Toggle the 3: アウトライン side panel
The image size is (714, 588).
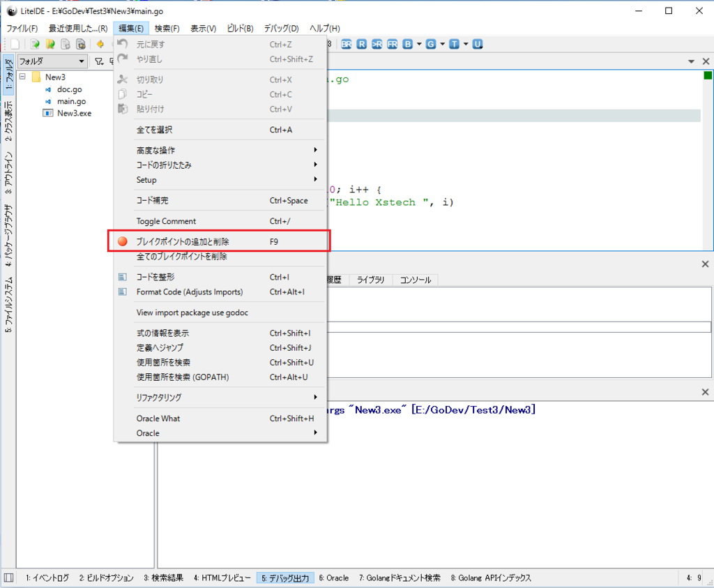tap(8, 172)
